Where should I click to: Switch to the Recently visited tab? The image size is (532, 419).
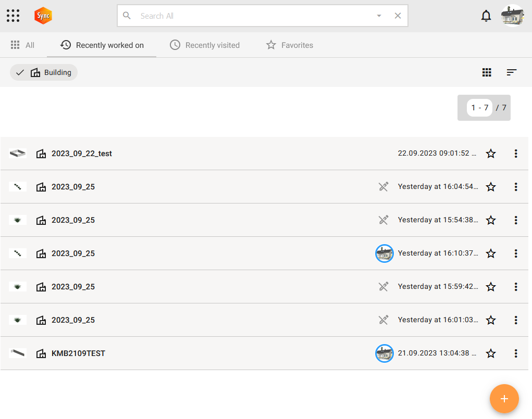205,45
